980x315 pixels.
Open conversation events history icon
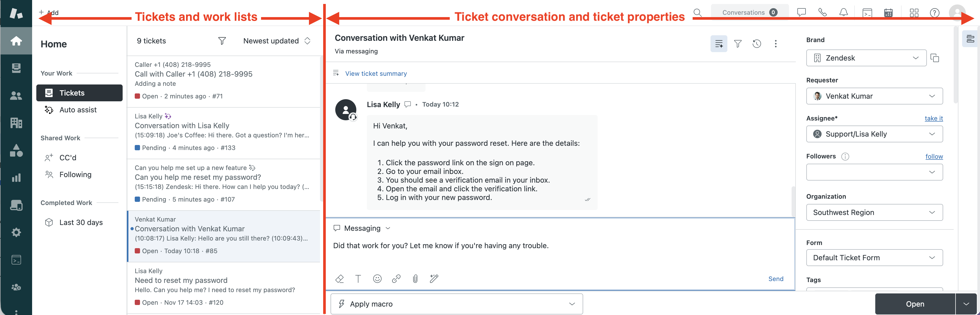point(757,44)
